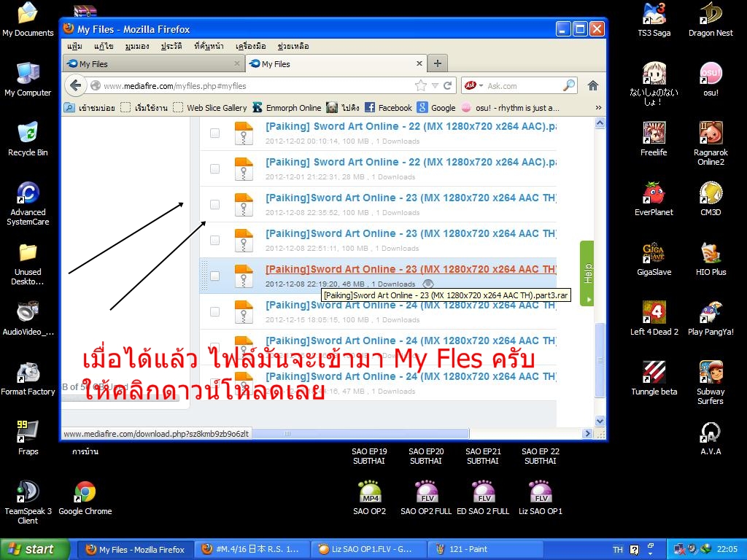Switch to 121 - Paint taskbar button

(485, 549)
